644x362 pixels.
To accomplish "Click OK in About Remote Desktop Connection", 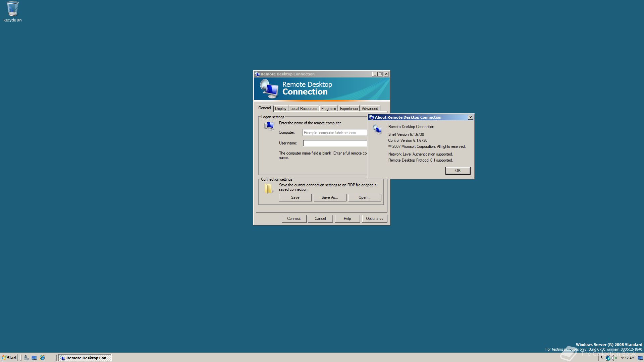I will tap(458, 171).
